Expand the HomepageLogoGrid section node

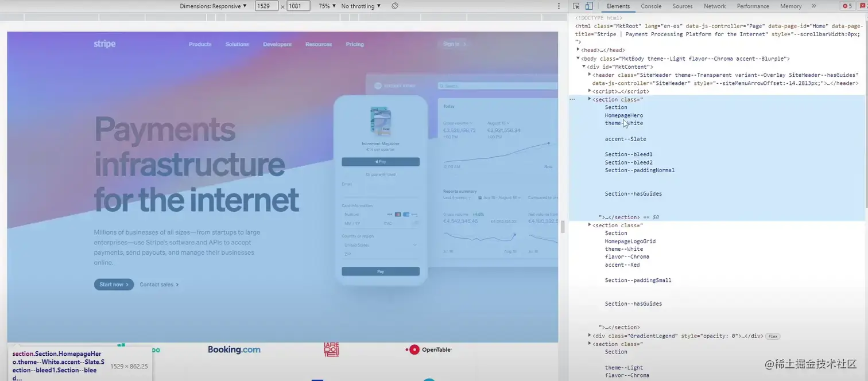coord(590,225)
